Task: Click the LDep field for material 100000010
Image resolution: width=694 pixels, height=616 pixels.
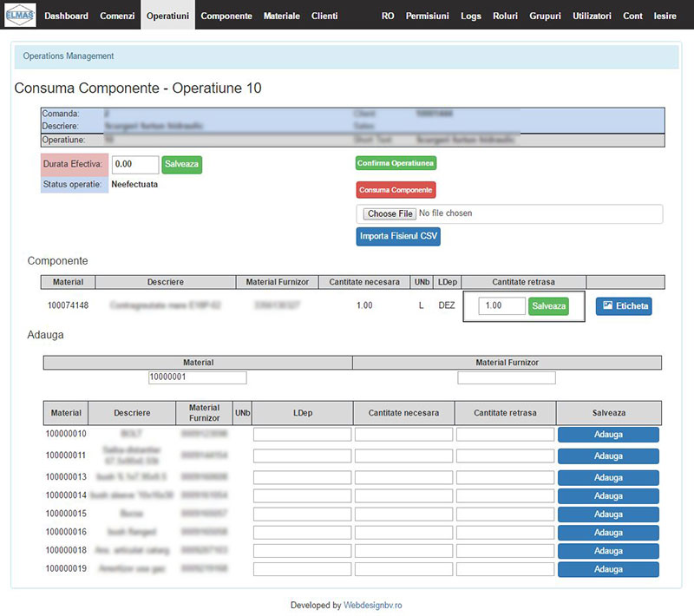Action: [x=302, y=435]
